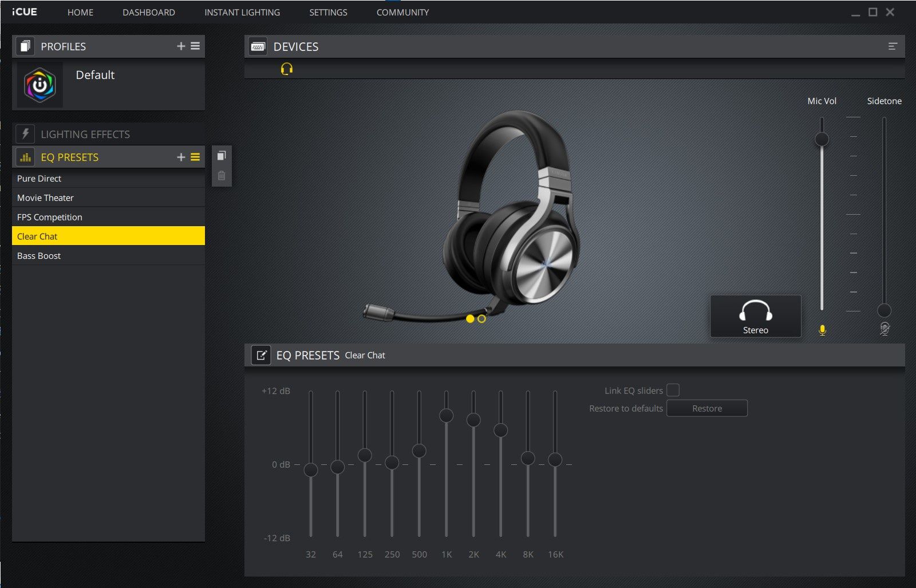Open the DASHBOARD tab

coord(149,12)
